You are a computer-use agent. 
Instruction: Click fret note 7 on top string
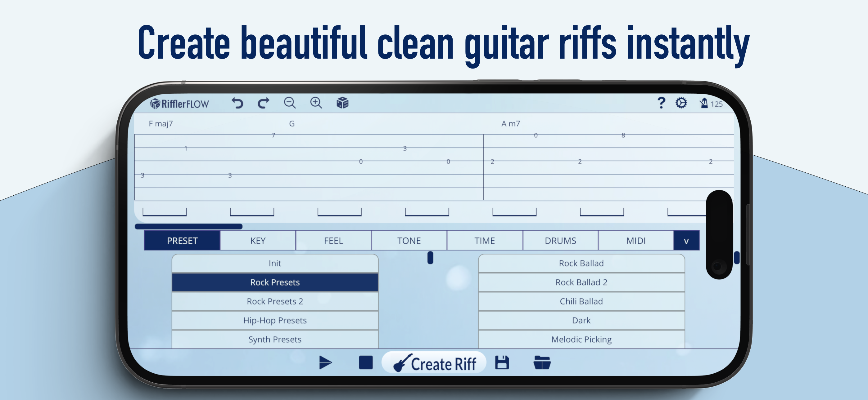point(273,136)
